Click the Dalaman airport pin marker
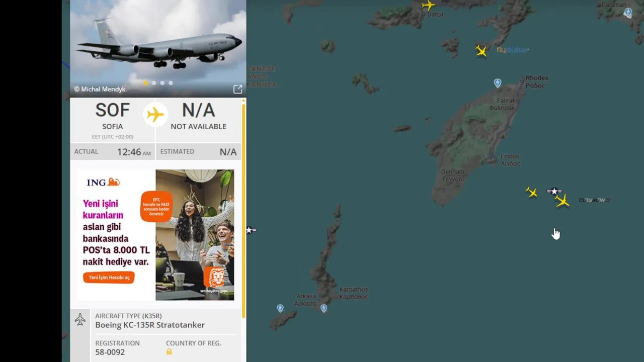 pos(628,13)
